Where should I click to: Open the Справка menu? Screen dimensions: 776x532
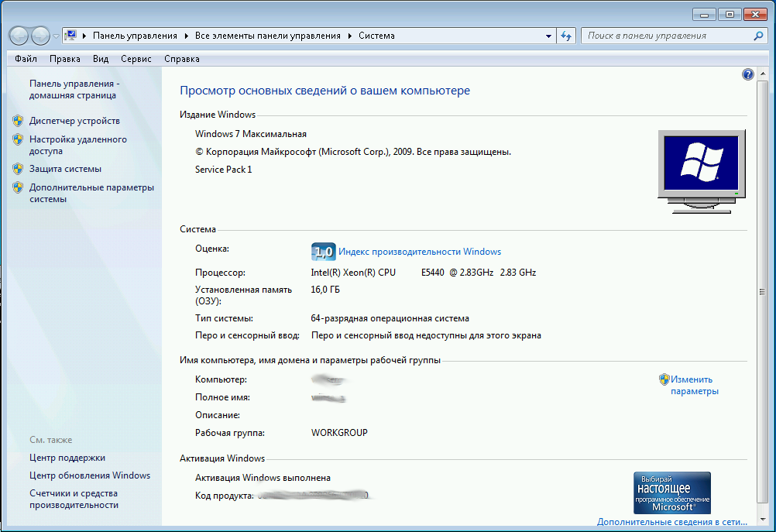(182, 59)
